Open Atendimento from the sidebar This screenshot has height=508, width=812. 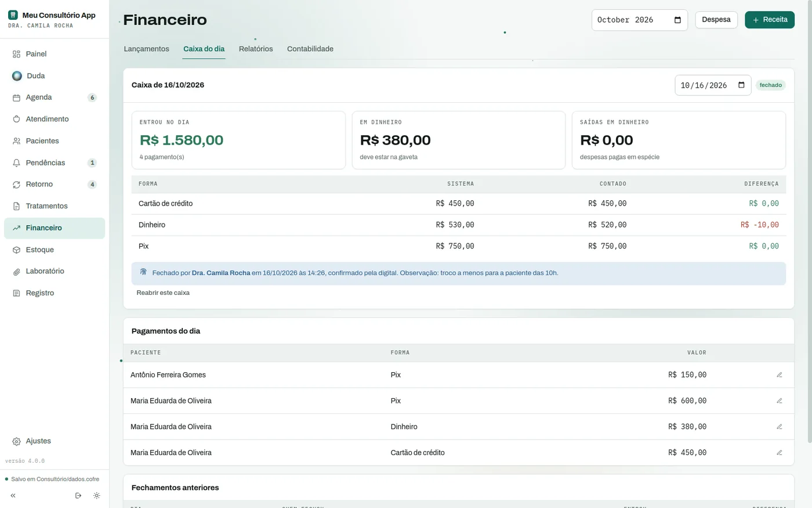coord(55,119)
